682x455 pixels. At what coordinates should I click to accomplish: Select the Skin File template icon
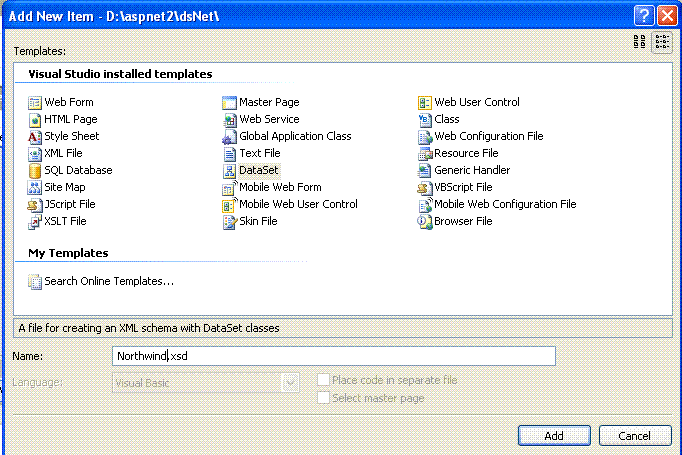click(229, 221)
